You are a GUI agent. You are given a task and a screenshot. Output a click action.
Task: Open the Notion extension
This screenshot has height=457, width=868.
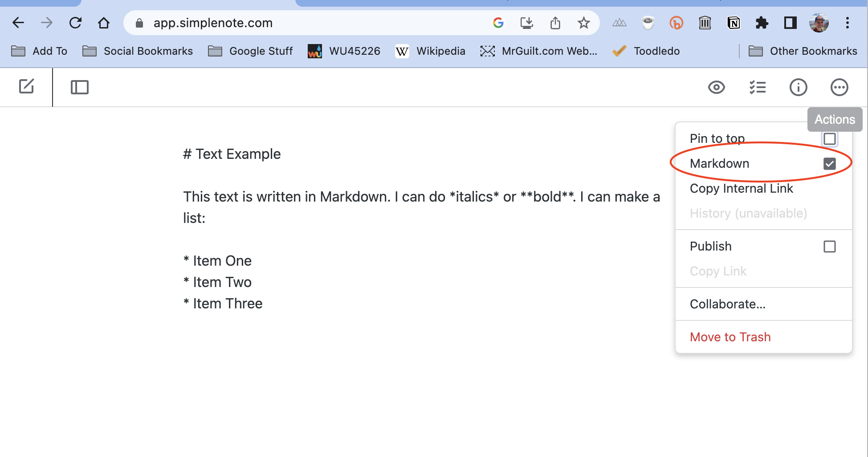733,23
